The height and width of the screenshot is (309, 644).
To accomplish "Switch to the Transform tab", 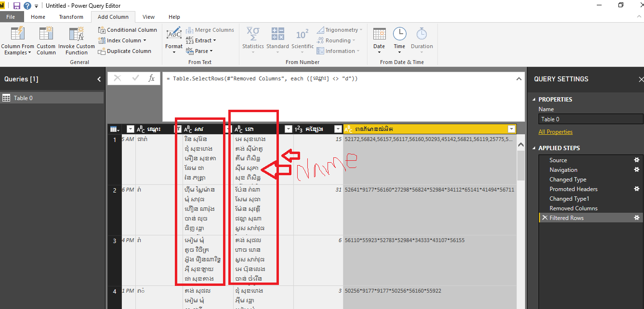I will point(71,17).
